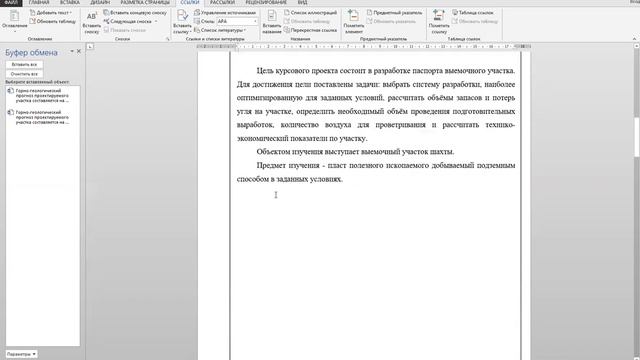Open the Сноски group dialog launcher
Image resolution: width=640 pixels, height=360 pixels.
(x=167, y=39)
